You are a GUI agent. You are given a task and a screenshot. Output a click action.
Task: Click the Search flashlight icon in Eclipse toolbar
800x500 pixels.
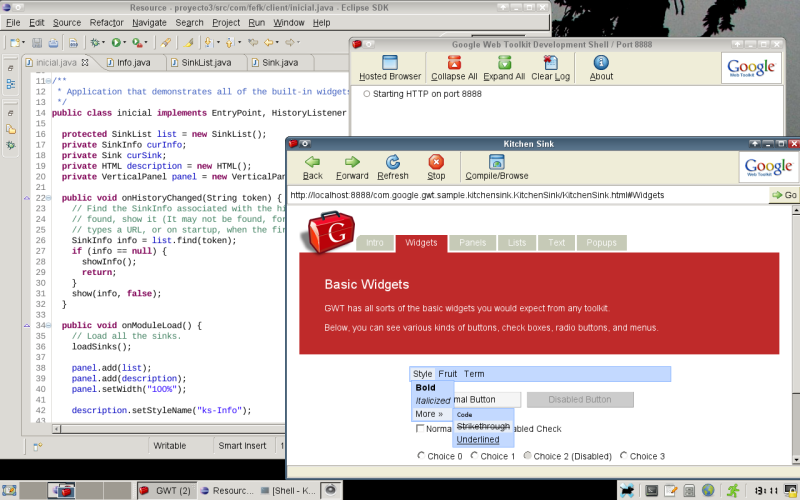[x=165, y=42]
